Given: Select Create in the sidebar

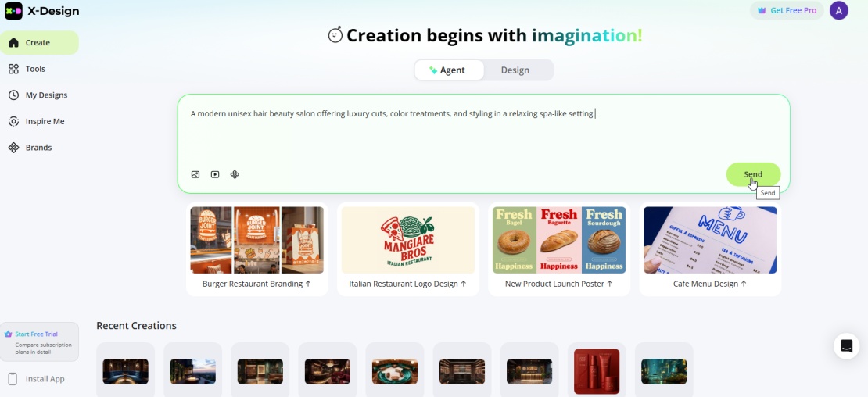Looking at the screenshot, I should pos(39,42).
